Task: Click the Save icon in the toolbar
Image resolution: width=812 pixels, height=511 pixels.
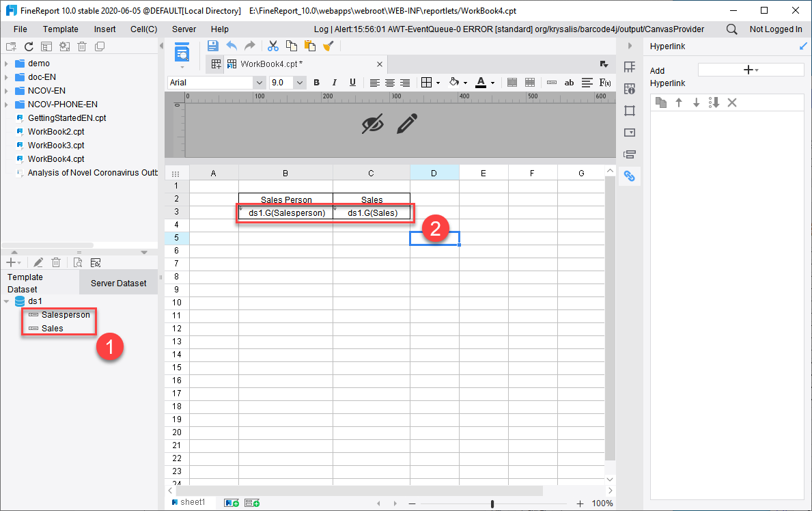Action: click(x=212, y=45)
